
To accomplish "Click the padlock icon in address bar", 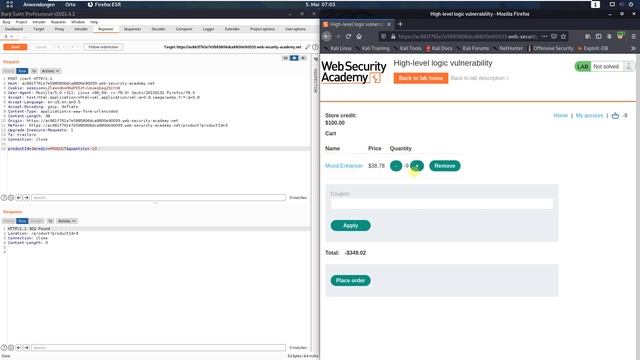I will (393, 36).
